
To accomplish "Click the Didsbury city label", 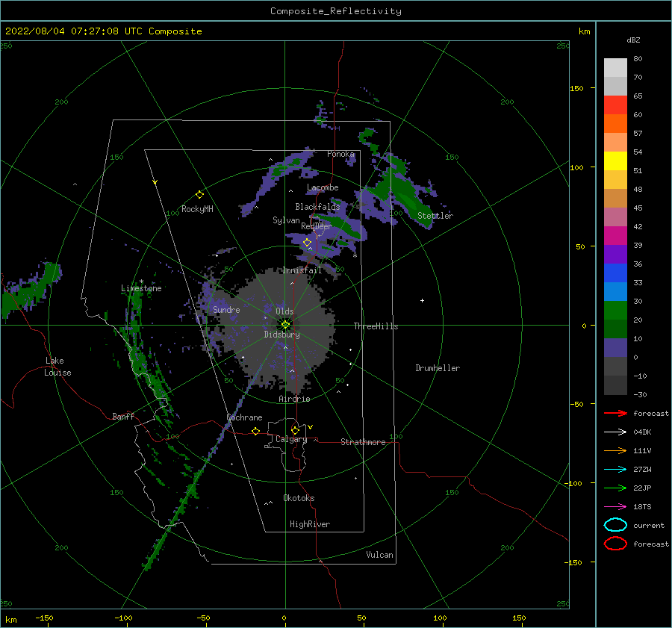I will tap(281, 335).
